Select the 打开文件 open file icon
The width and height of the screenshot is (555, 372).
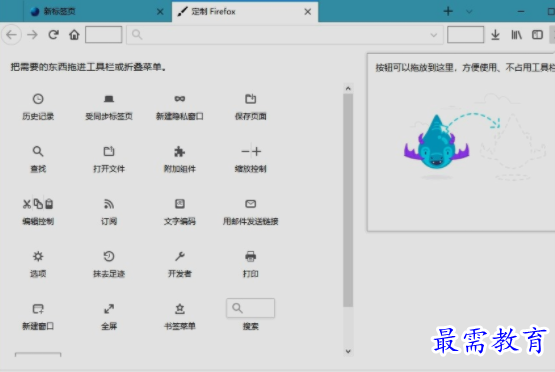point(109,151)
